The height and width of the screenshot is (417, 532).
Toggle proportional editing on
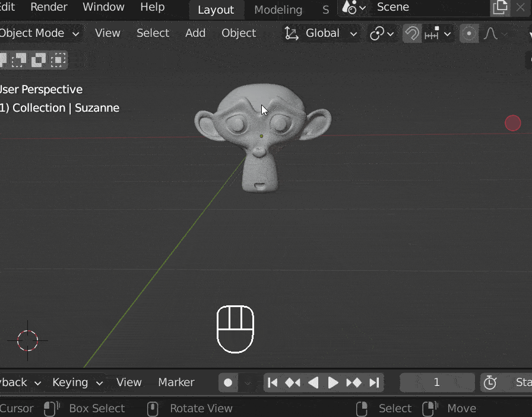(469, 33)
